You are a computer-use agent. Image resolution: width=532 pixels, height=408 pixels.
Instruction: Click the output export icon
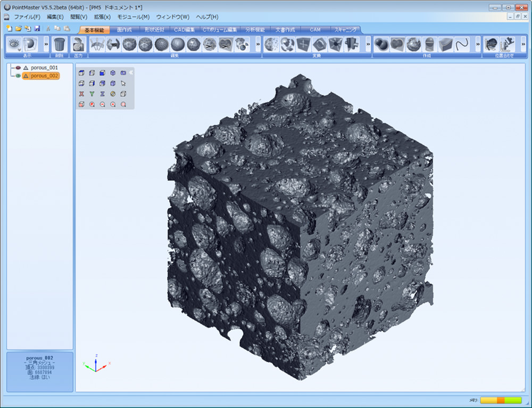[x=78, y=45]
